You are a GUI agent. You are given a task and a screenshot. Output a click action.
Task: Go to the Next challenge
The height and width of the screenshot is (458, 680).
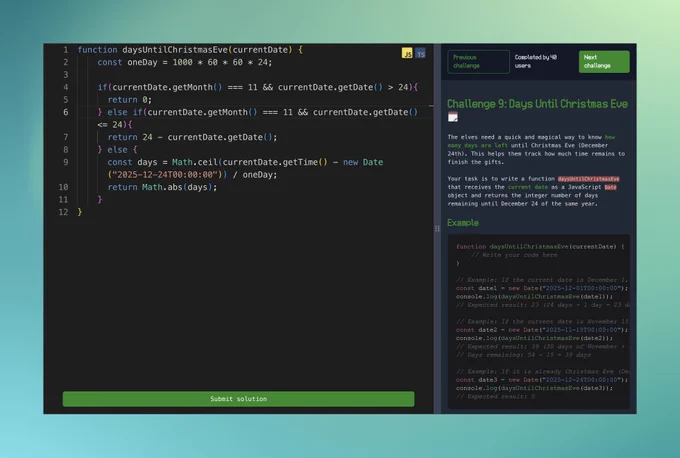point(604,62)
